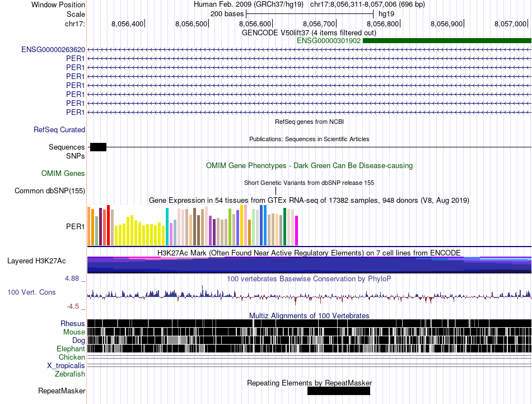This screenshot has width=532, height=404.
Task: Click the PhyloP conservation wiggle plot
Action: coord(309,294)
